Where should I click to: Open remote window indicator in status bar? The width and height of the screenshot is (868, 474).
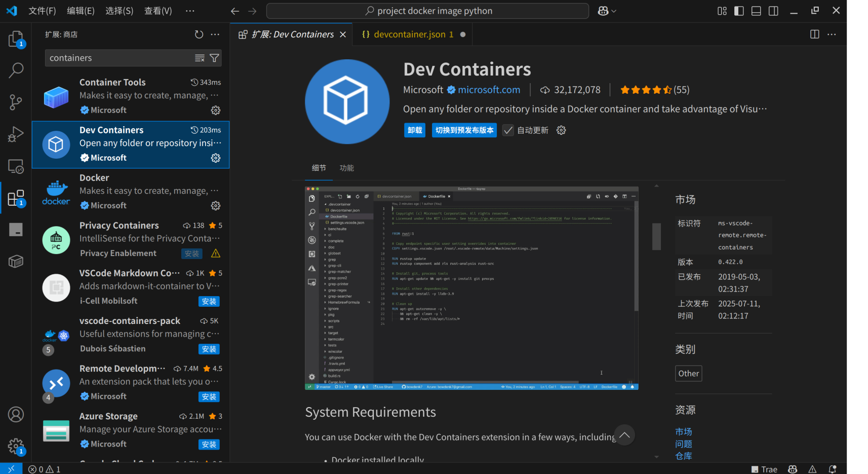pyautogui.click(x=11, y=469)
